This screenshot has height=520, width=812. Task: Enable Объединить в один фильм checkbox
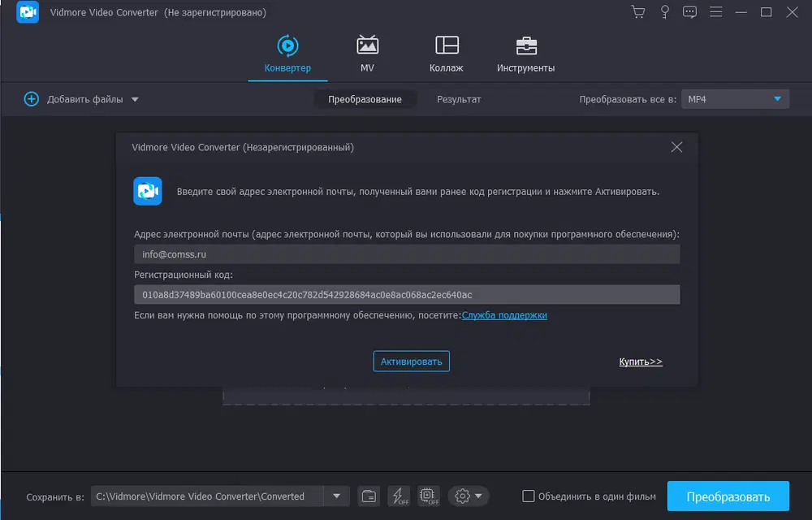point(529,496)
